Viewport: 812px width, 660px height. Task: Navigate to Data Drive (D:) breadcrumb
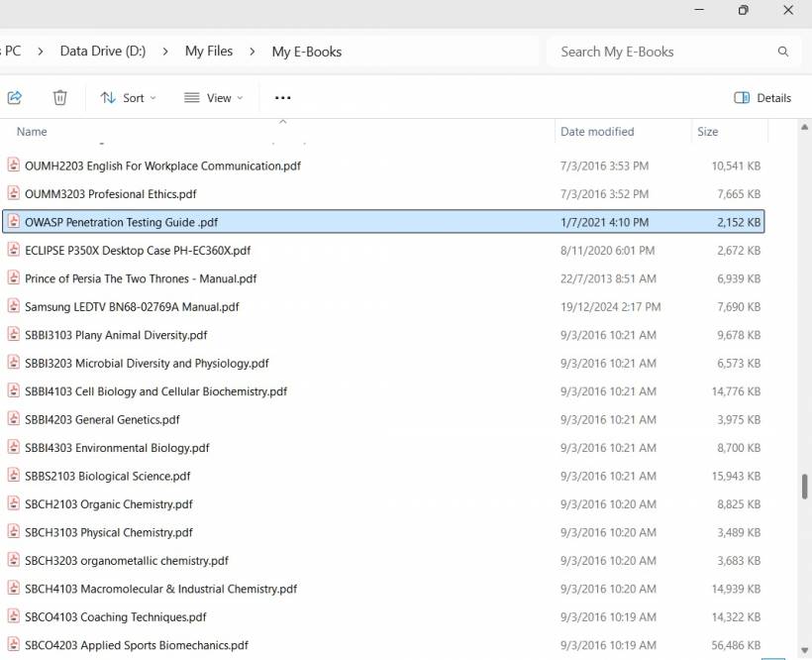click(103, 52)
